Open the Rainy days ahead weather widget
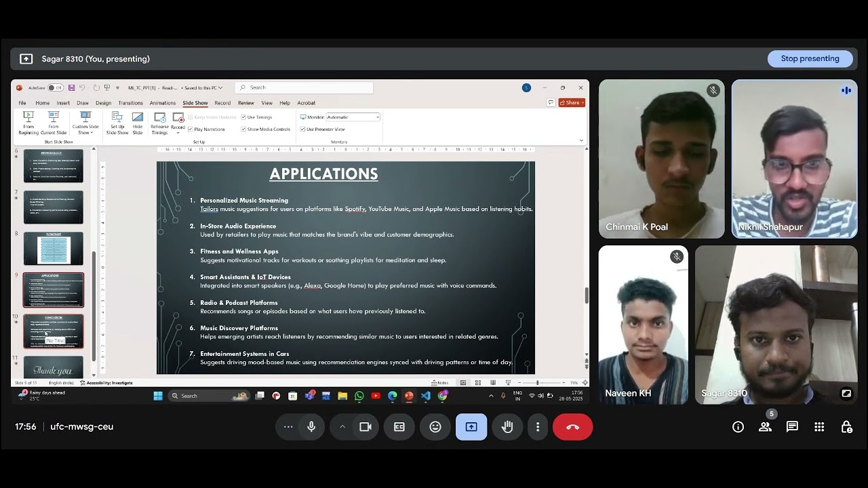Screen dimensions: 868x488 [42, 395]
